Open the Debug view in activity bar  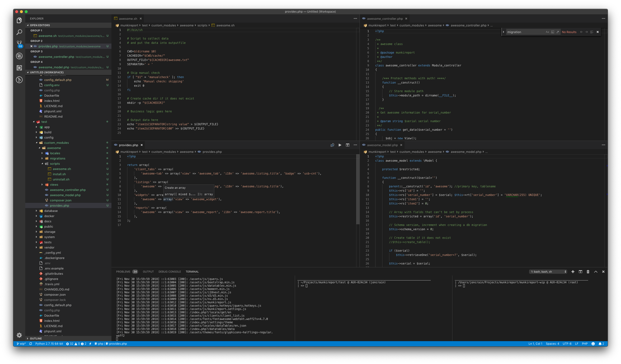[19, 56]
